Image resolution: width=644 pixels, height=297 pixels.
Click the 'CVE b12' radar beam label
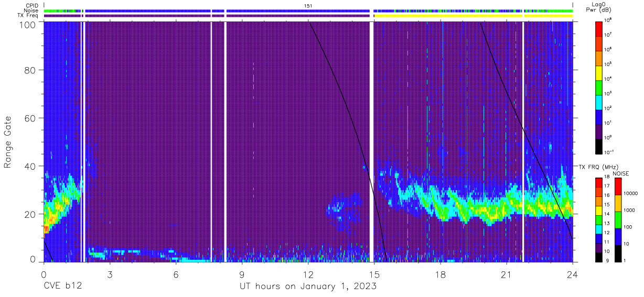click(62, 286)
